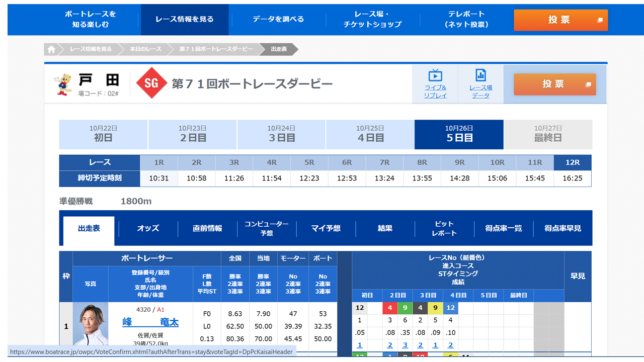The width and height of the screenshot is (644, 362).
Task: Open the オッズ tab
Action: click(148, 228)
